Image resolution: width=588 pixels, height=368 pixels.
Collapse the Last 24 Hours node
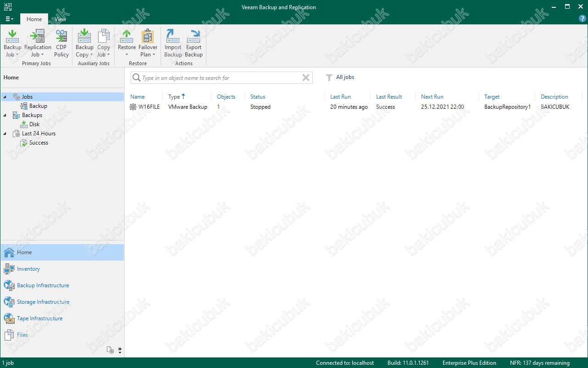coord(5,134)
